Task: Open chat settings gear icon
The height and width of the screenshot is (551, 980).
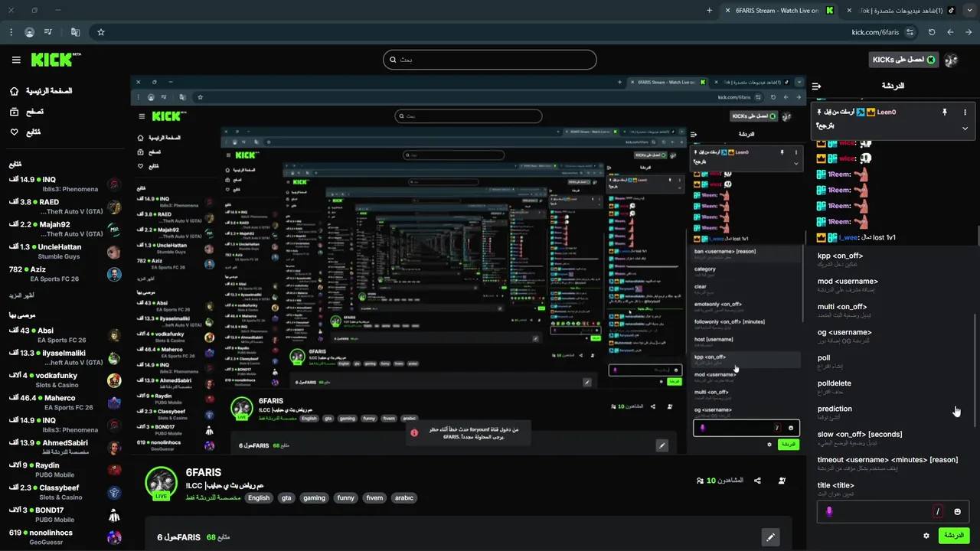Action: click(x=926, y=536)
